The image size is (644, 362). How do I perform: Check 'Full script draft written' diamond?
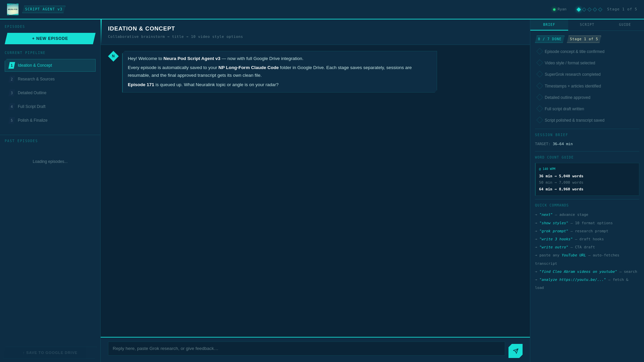tap(540, 109)
